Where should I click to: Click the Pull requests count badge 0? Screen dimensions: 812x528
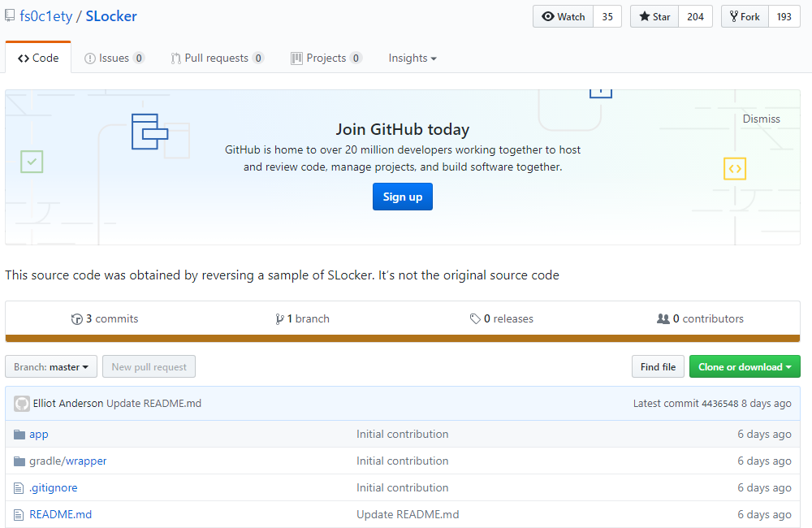pyautogui.click(x=258, y=58)
